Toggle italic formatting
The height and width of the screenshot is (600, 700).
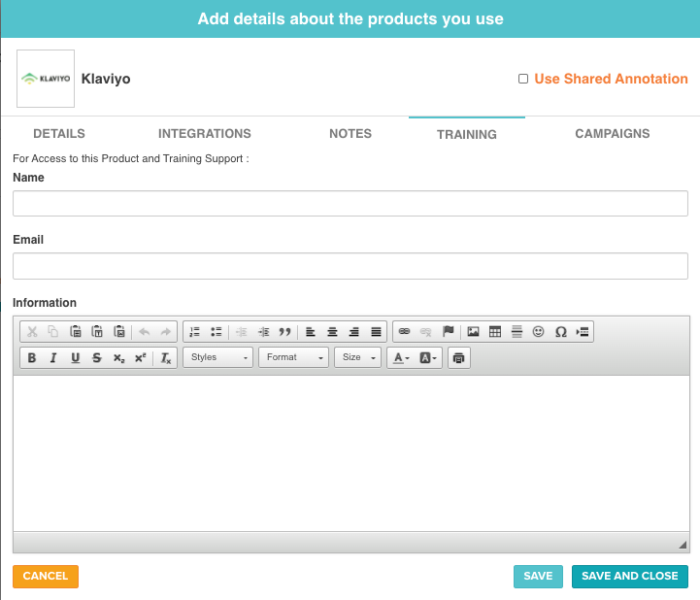[53, 357]
